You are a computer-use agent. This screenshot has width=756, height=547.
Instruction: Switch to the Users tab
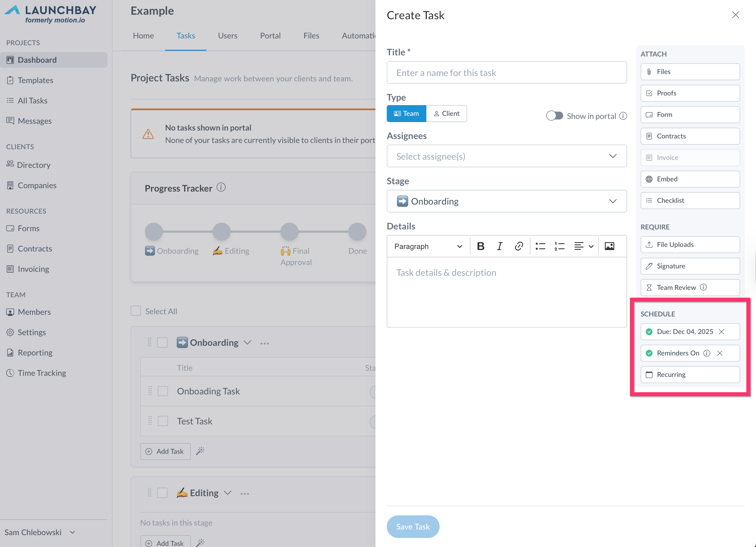227,36
